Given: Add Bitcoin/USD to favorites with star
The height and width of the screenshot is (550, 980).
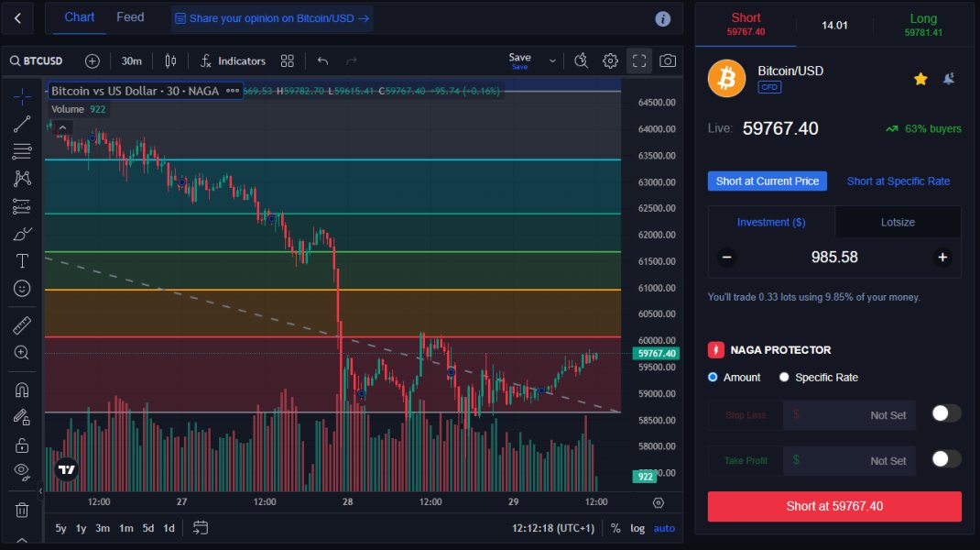Looking at the screenshot, I should pos(920,79).
